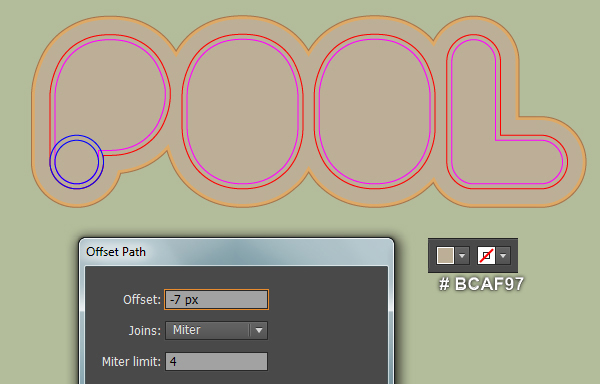600x384 pixels.
Task: Expand the stroke color dropdown arrow
Action: (503, 255)
